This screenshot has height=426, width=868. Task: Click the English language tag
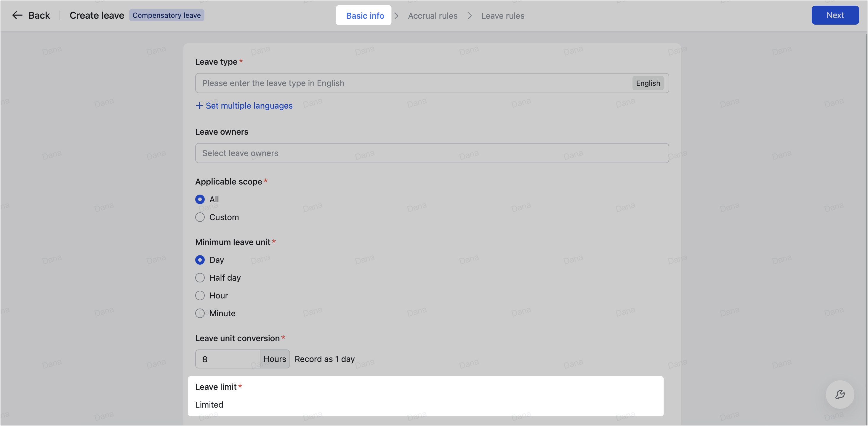pos(648,83)
